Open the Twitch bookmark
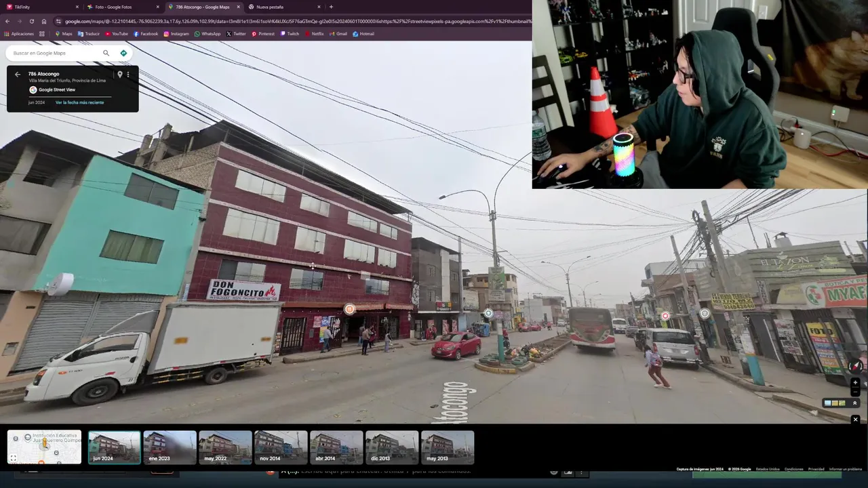The image size is (868, 488). coord(290,34)
